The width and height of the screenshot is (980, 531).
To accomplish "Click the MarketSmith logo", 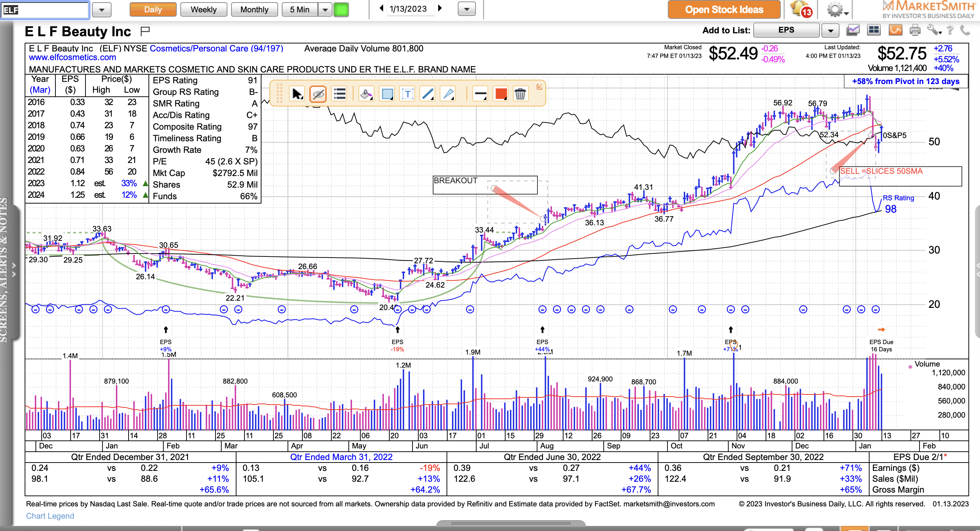I will 928,9.
